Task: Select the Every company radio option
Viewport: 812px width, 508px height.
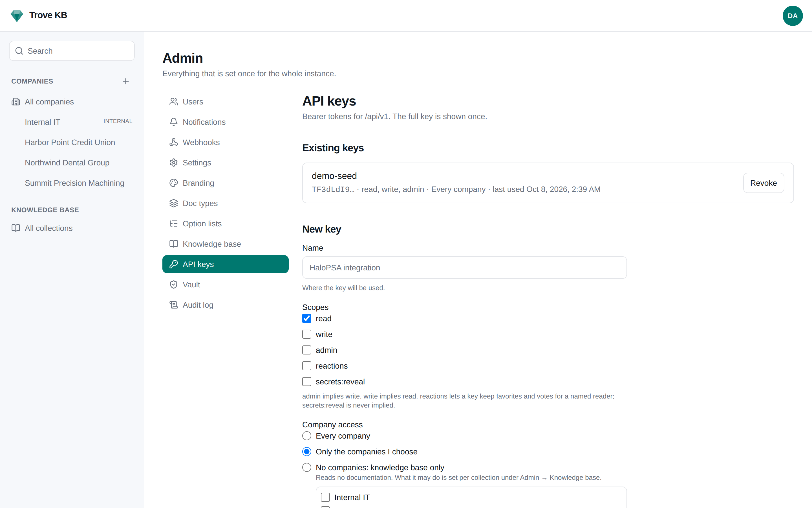Action: tap(307, 436)
